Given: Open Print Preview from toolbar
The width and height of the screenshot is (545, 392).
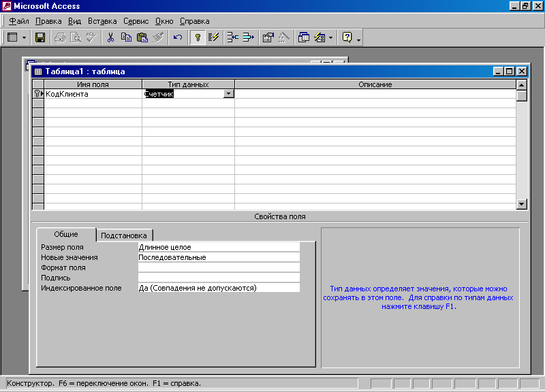Looking at the screenshot, I should point(76,37).
